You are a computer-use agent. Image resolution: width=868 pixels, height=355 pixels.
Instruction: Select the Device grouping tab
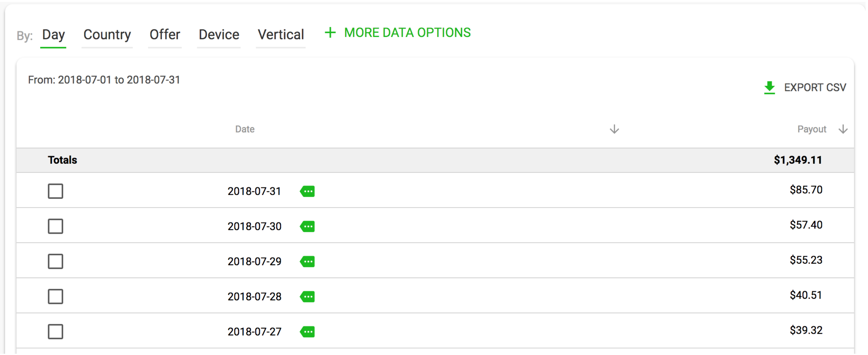219,35
